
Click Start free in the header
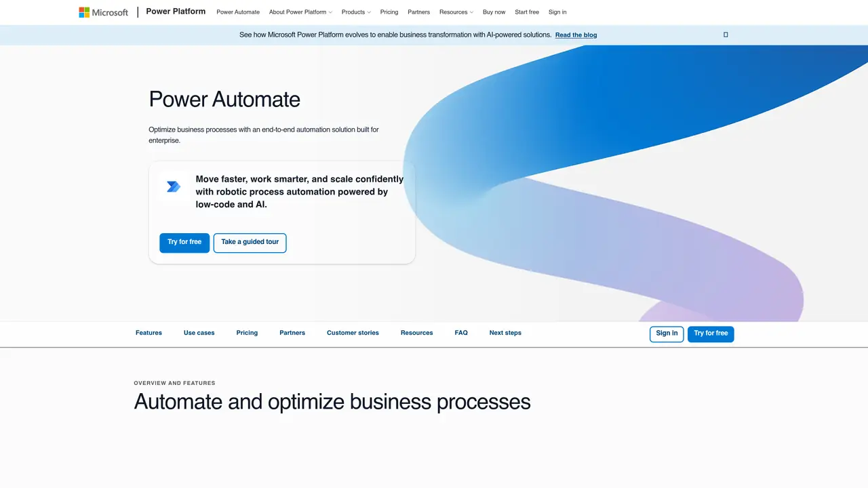(527, 12)
